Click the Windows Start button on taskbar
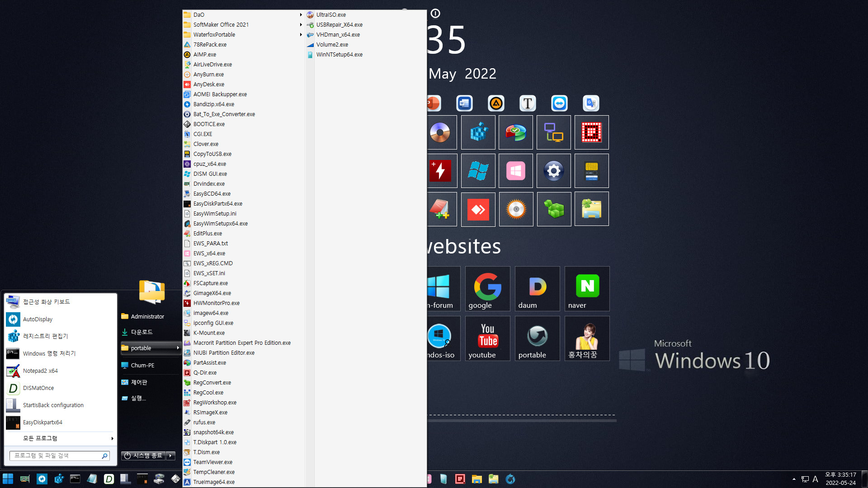The image size is (868, 488). (8, 479)
